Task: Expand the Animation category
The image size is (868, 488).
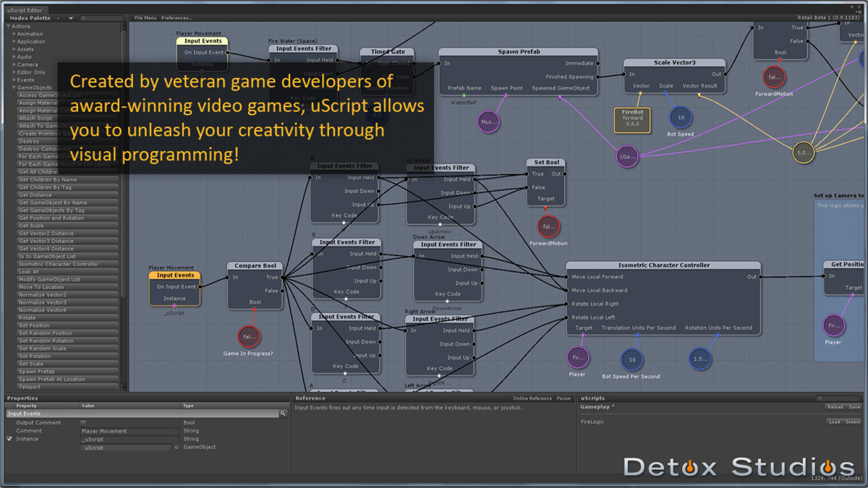Action: pyautogui.click(x=14, y=34)
